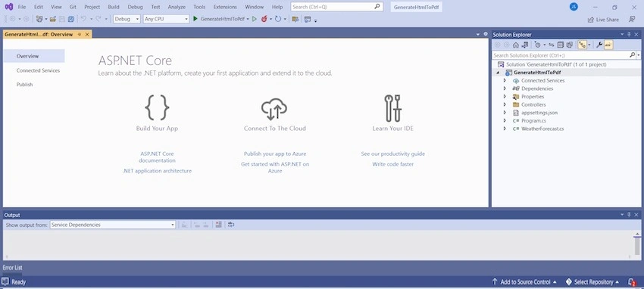Screen dimensions: 644x289
Task: Click the window layout toolbar icon
Action: pos(307,19)
